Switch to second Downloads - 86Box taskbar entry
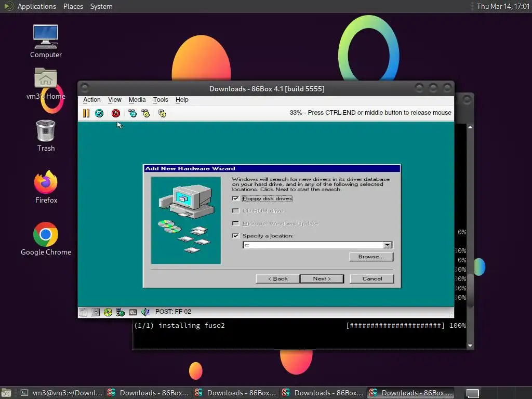 click(x=236, y=393)
